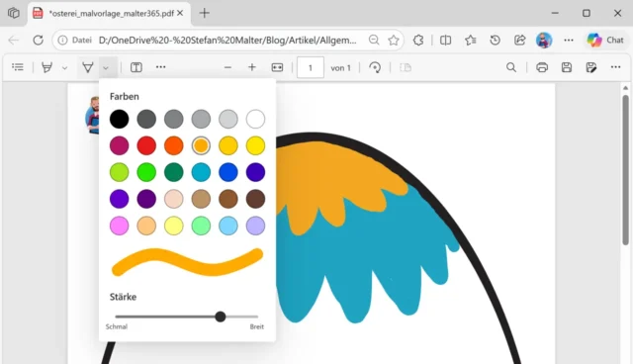Expand the highlight tool options dropdown
Image resolution: width=633 pixels, height=364 pixels.
click(64, 68)
